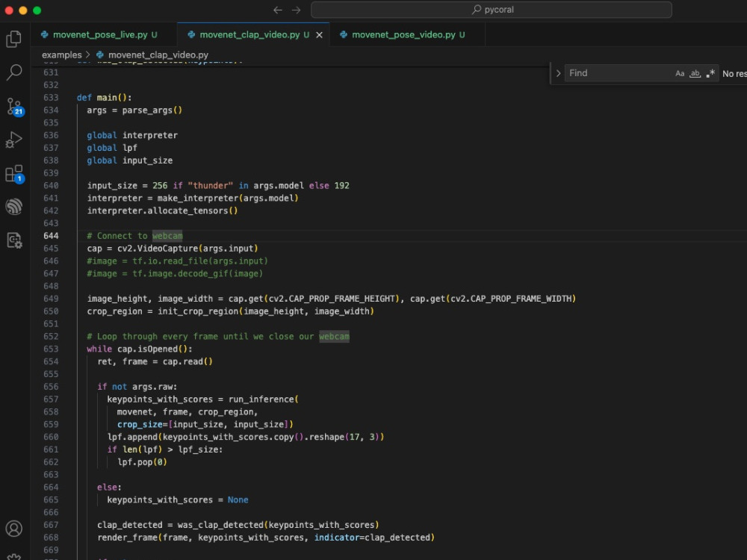Open the Run and Debug view
This screenshot has width=747, height=560.
(15, 140)
